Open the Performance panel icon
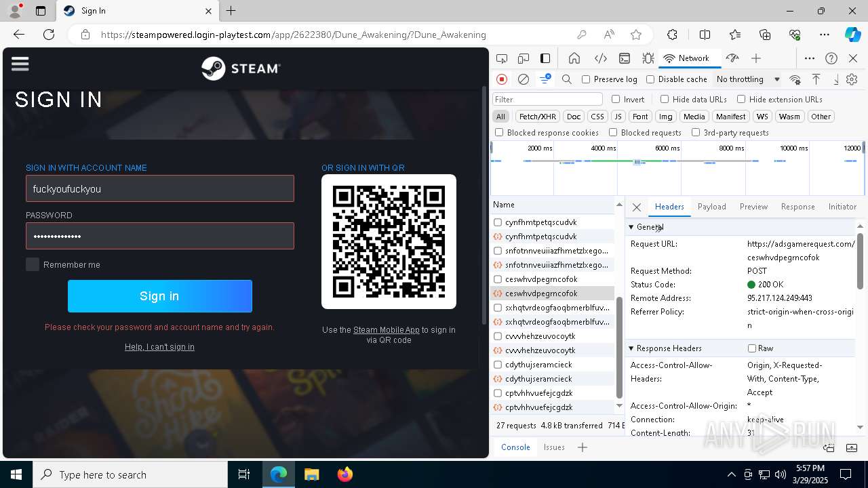The height and width of the screenshot is (488, 868). pos(732,58)
